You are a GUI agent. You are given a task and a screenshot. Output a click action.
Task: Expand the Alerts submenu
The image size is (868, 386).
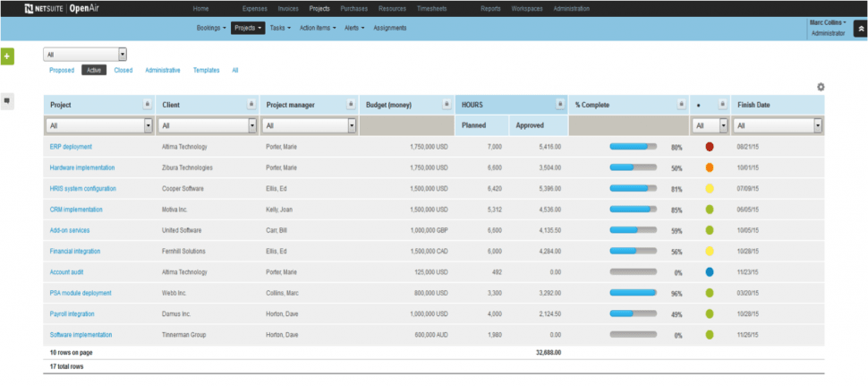[354, 28]
